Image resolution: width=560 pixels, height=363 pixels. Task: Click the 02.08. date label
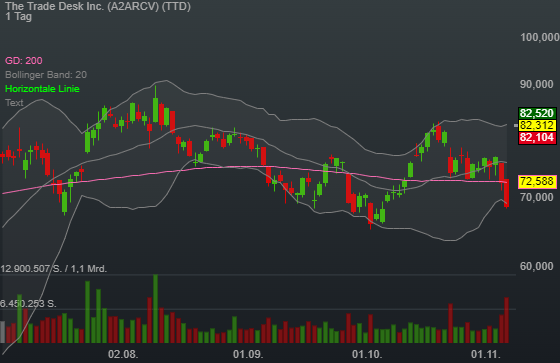click(123, 354)
